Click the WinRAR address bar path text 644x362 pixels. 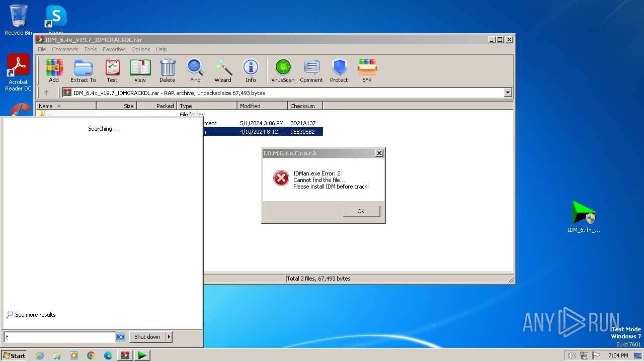169,93
